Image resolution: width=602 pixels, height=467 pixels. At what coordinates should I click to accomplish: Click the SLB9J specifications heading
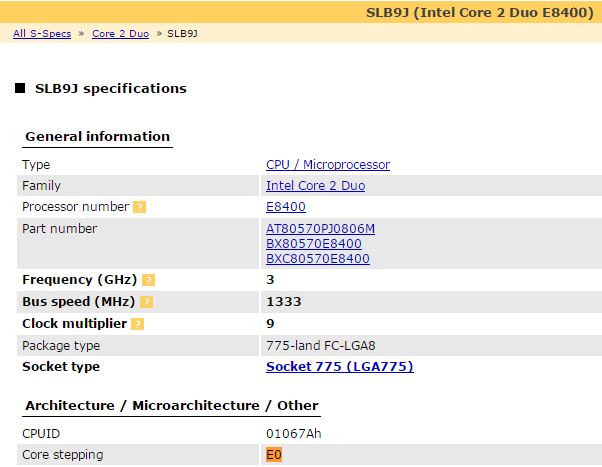pyautogui.click(x=111, y=89)
